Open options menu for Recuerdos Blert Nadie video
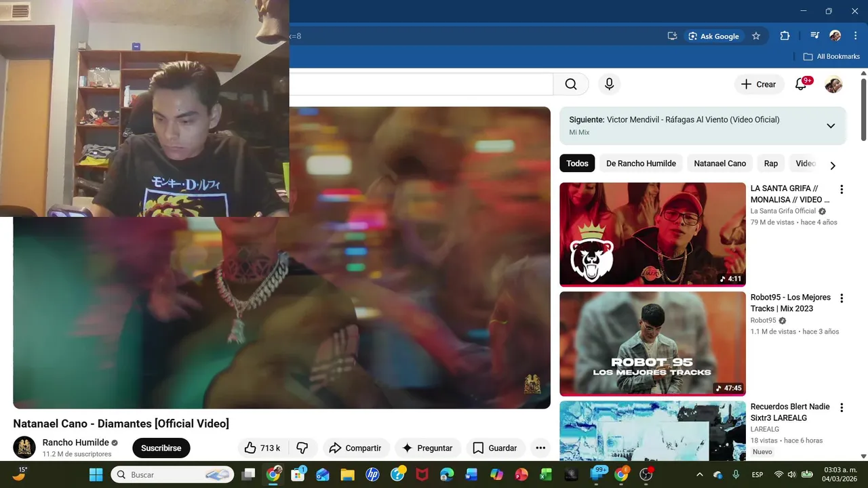 [x=842, y=408]
